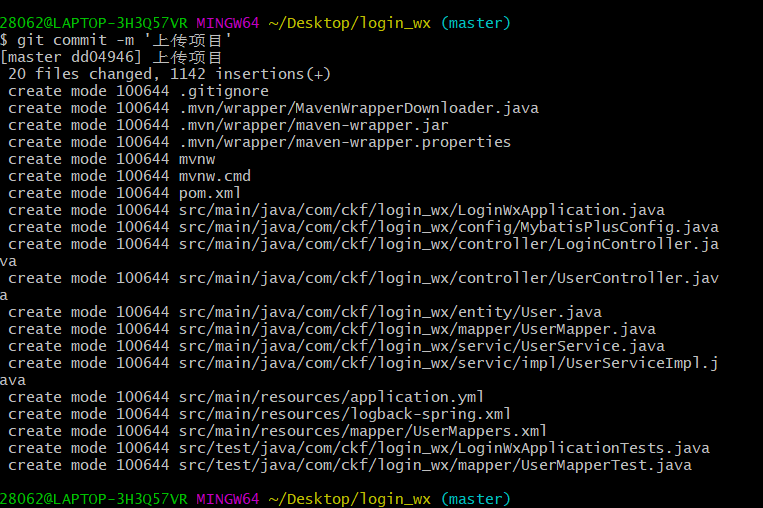Click the .gitignore file line
Screen dimensions: 763x508
138,91
